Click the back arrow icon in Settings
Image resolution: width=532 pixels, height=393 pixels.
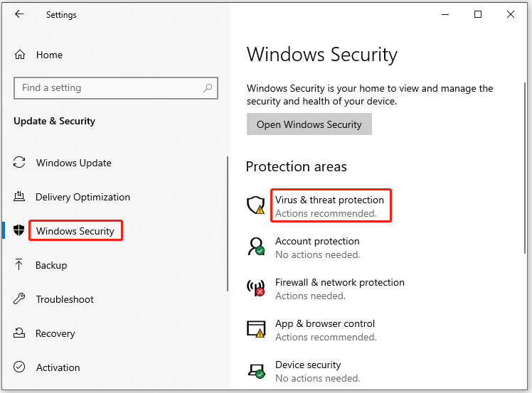point(19,14)
